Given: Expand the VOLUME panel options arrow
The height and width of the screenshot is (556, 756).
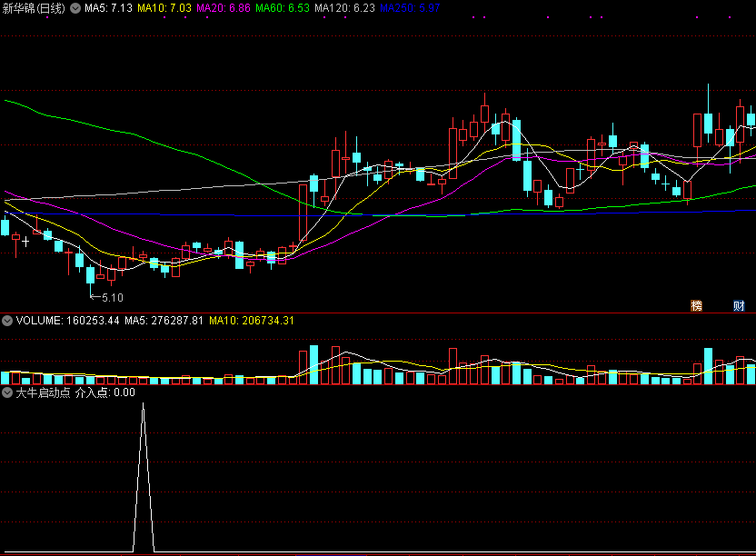Looking at the screenshot, I should pos(7,321).
